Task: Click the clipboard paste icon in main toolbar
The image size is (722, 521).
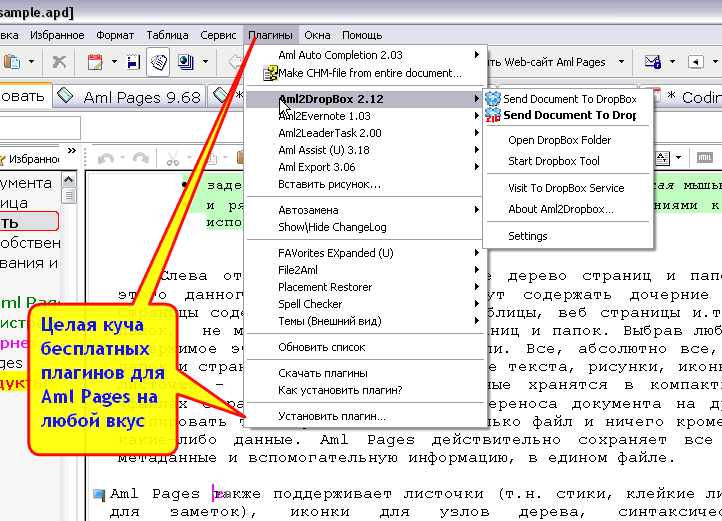Action: coord(12,61)
